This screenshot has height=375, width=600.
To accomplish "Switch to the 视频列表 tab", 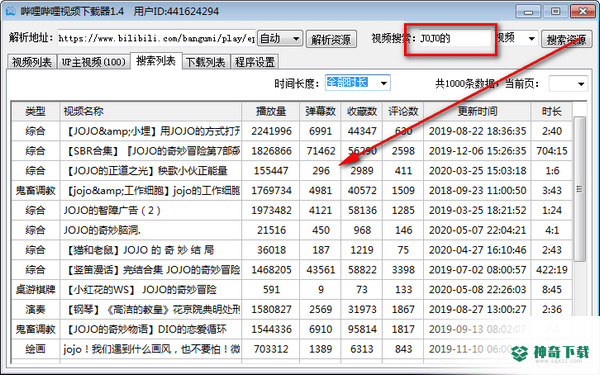I will point(32,62).
